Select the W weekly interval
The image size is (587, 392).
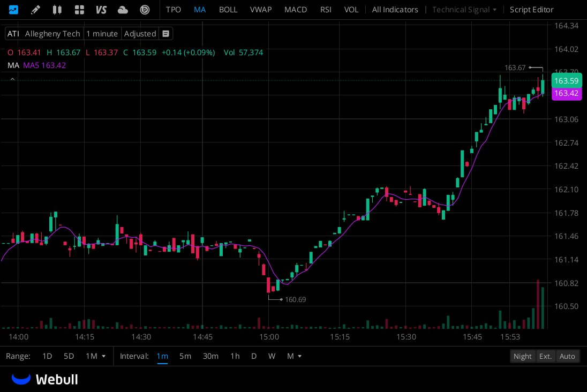point(272,356)
